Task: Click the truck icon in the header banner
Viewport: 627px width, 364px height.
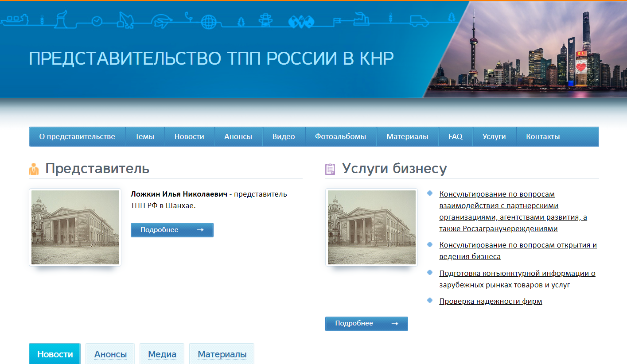Action: 419,20
